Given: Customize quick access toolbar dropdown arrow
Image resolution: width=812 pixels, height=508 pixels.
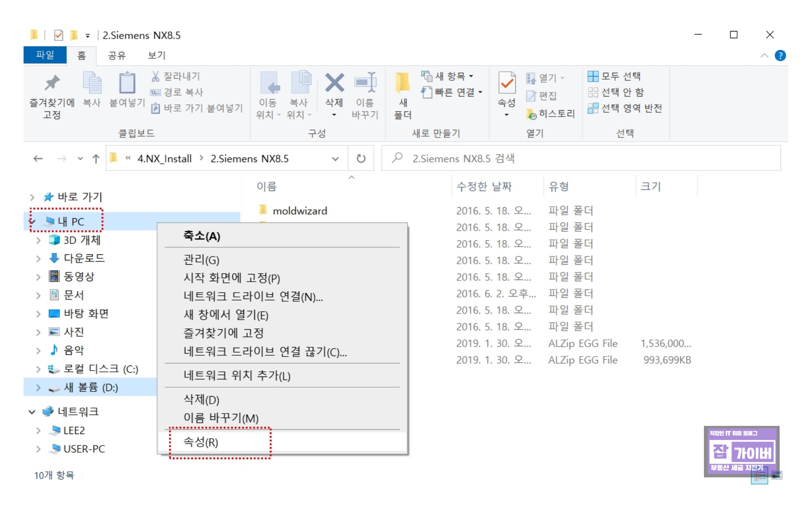Looking at the screenshot, I should pos(87,35).
